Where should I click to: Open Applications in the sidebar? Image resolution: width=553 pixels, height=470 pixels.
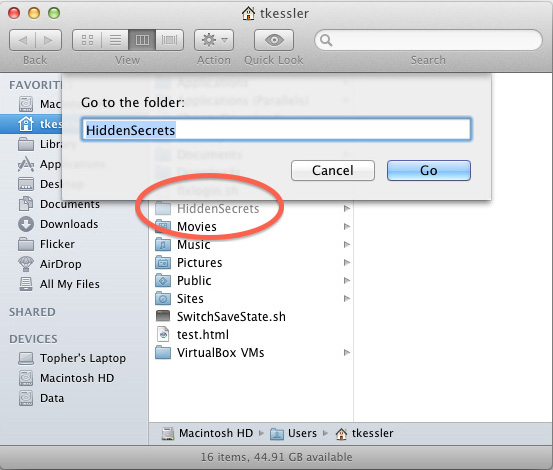click(40, 164)
